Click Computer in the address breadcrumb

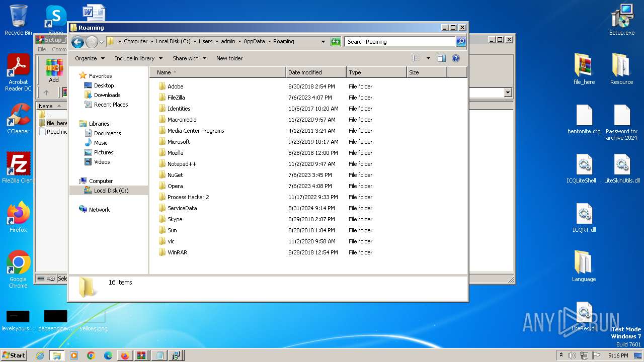click(x=136, y=42)
